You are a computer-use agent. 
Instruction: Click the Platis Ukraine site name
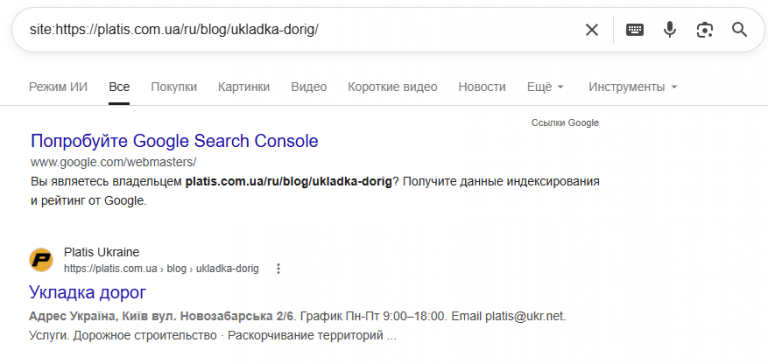[x=101, y=252]
